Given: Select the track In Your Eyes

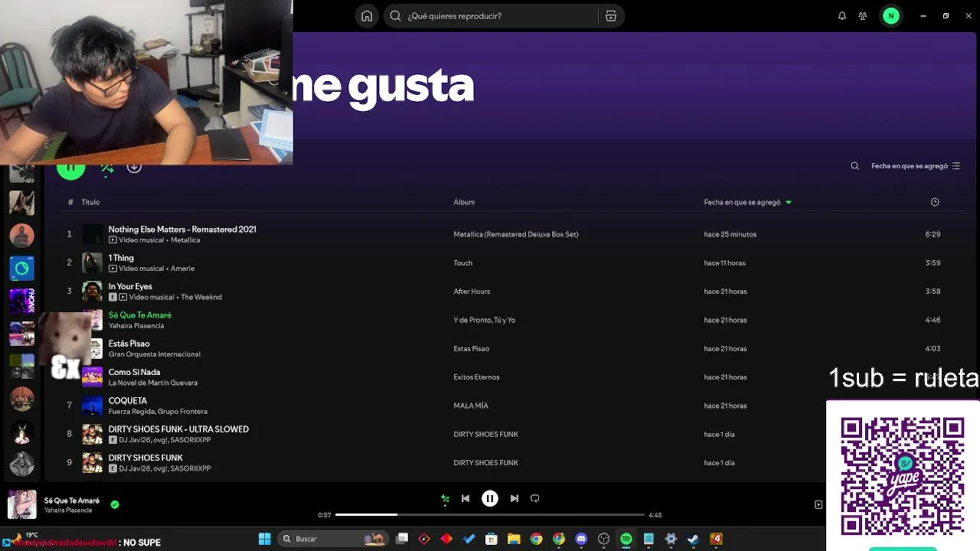Looking at the screenshot, I should pos(130,286).
